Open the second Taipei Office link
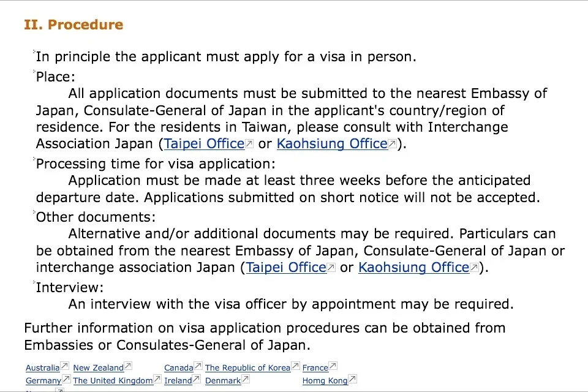Image resolution: width=588 pixels, height=392 pixels. coord(286,268)
